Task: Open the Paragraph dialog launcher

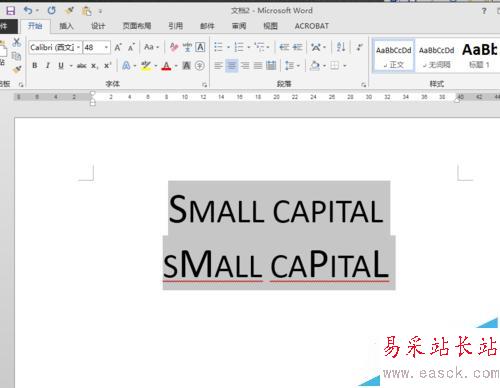Action: [363, 85]
